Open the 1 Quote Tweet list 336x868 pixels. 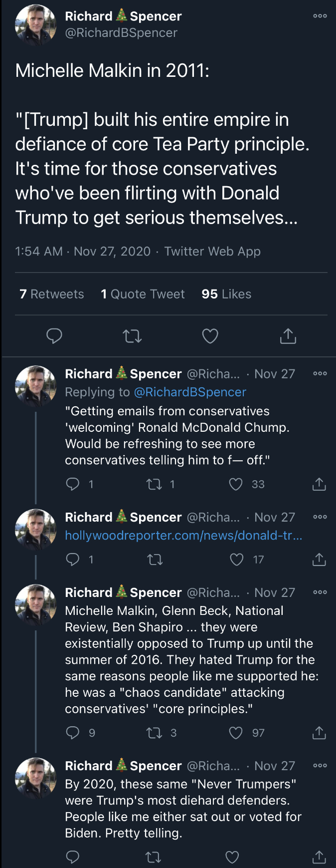coord(143,294)
